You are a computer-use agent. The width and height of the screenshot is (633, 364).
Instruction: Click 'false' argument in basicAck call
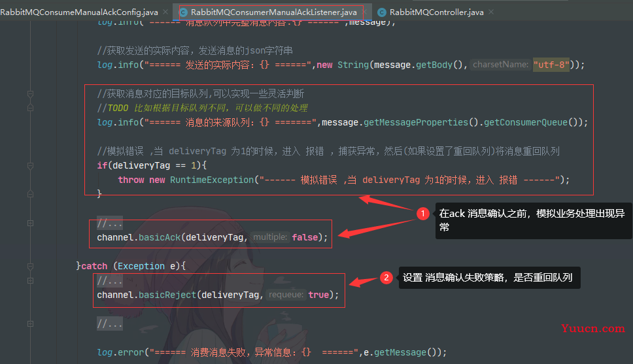[x=305, y=237]
